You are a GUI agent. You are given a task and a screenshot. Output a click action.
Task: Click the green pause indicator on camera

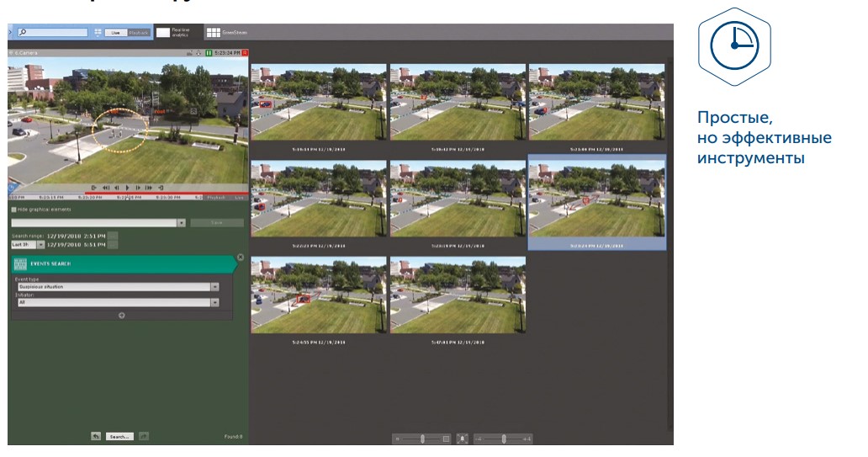209,53
